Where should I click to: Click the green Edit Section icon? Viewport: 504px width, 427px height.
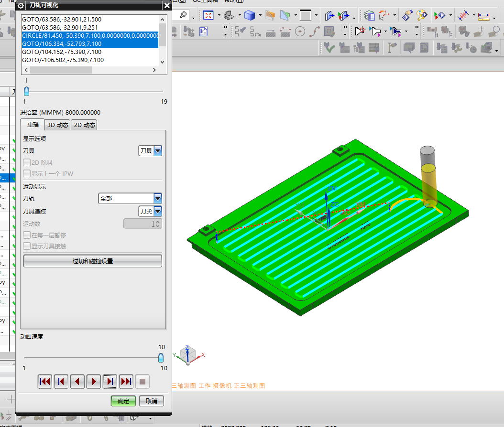pos(285,15)
